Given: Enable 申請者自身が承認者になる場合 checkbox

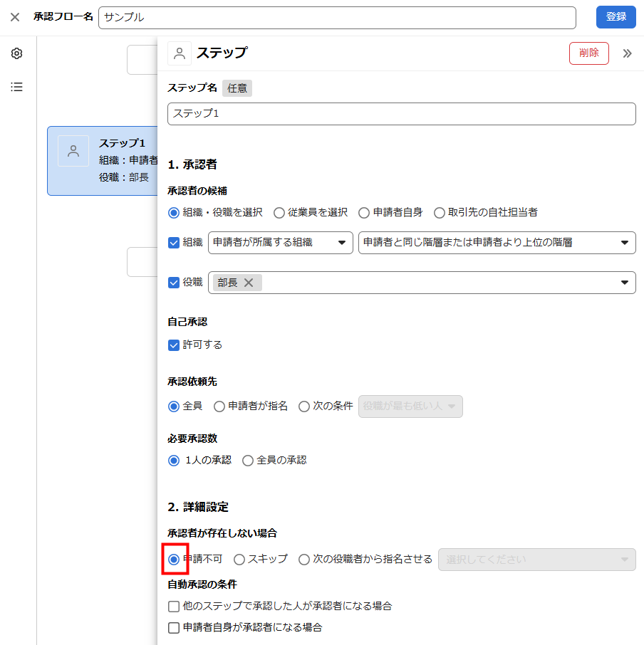Looking at the screenshot, I should [174, 628].
